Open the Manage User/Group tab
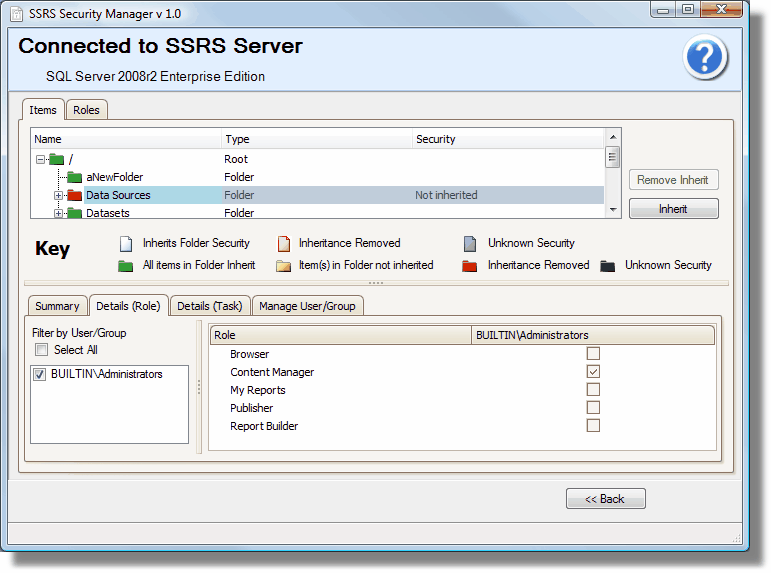Screen dimensions: 771x573 [307, 306]
